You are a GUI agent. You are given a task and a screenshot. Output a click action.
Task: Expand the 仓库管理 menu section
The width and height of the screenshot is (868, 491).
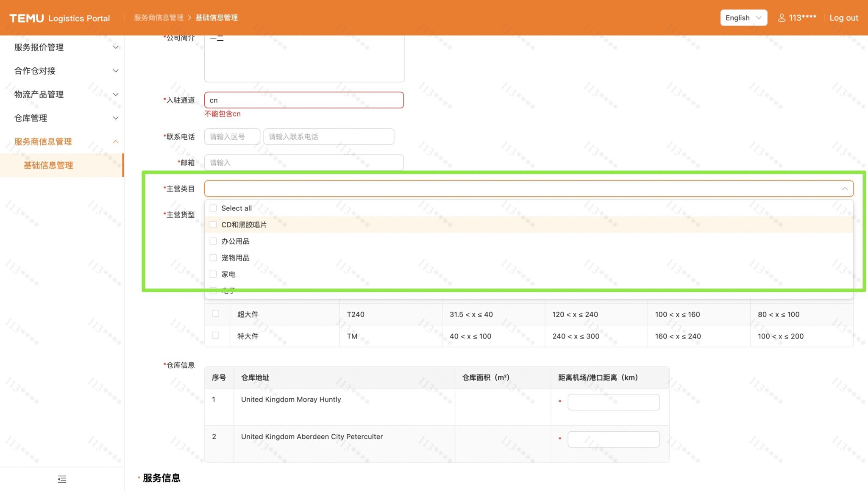pos(62,118)
